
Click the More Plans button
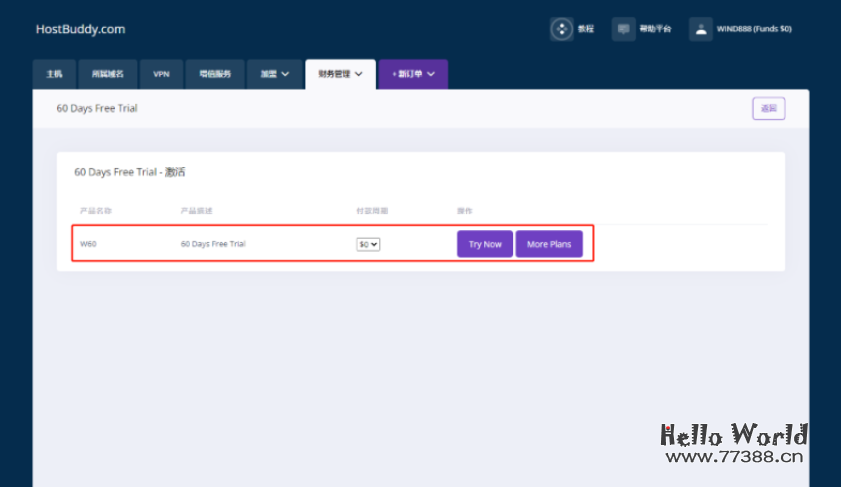549,244
